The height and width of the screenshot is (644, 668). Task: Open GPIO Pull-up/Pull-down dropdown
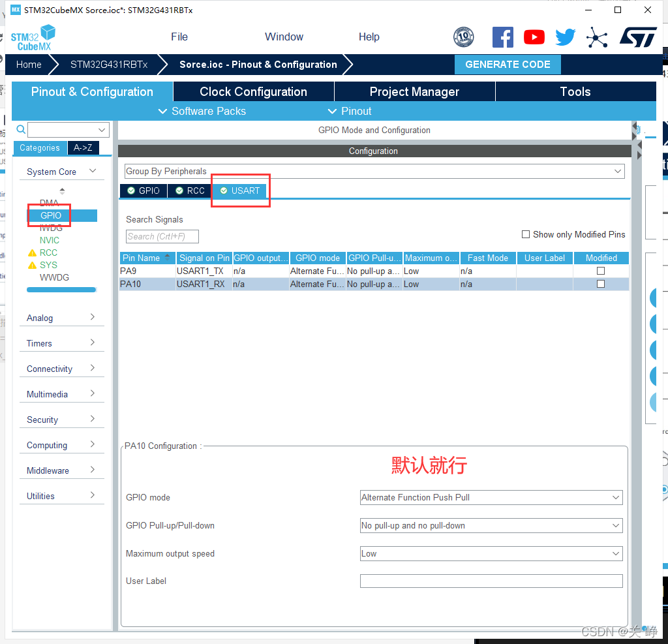pos(491,525)
